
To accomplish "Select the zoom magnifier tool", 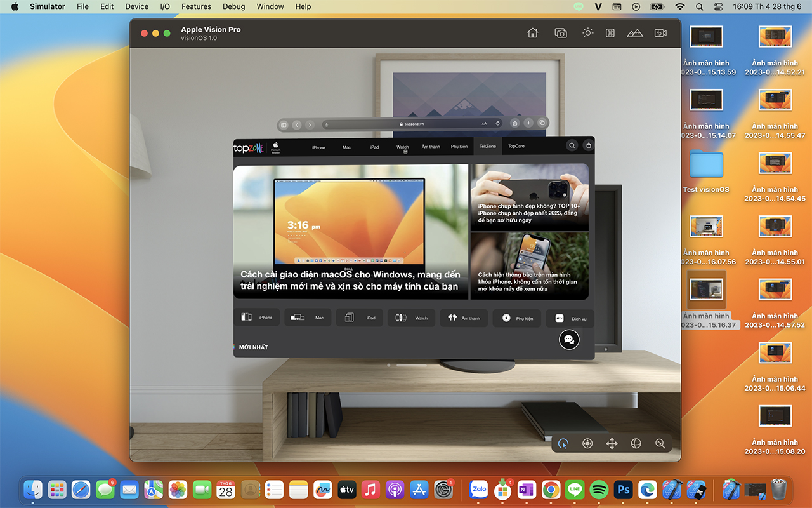I will [x=660, y=444].
